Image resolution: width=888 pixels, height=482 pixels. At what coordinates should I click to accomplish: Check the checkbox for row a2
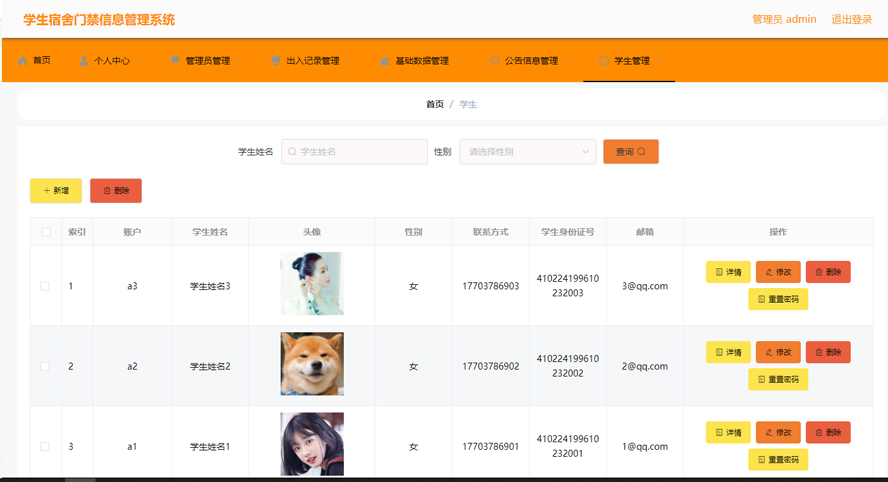tap(45, 366)
